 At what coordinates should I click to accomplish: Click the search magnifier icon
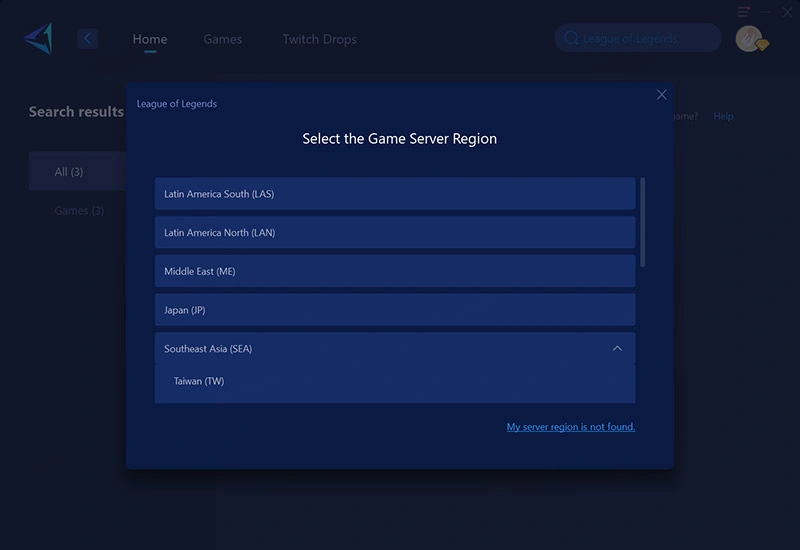571,38
